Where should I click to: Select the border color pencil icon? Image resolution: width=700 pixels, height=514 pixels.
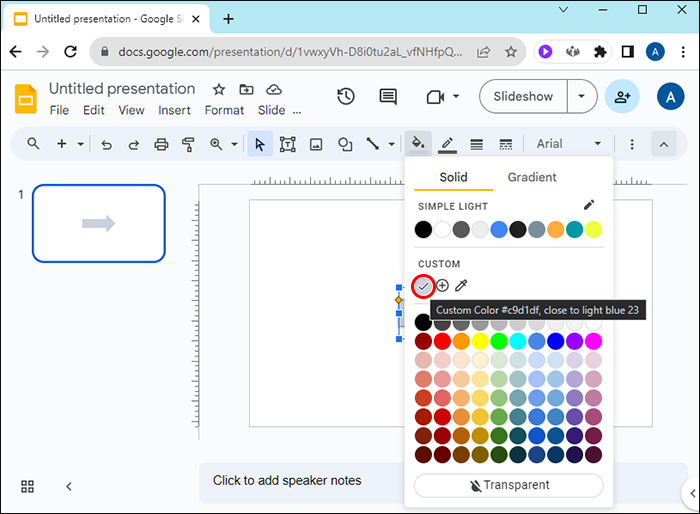[x=447, y=144]
